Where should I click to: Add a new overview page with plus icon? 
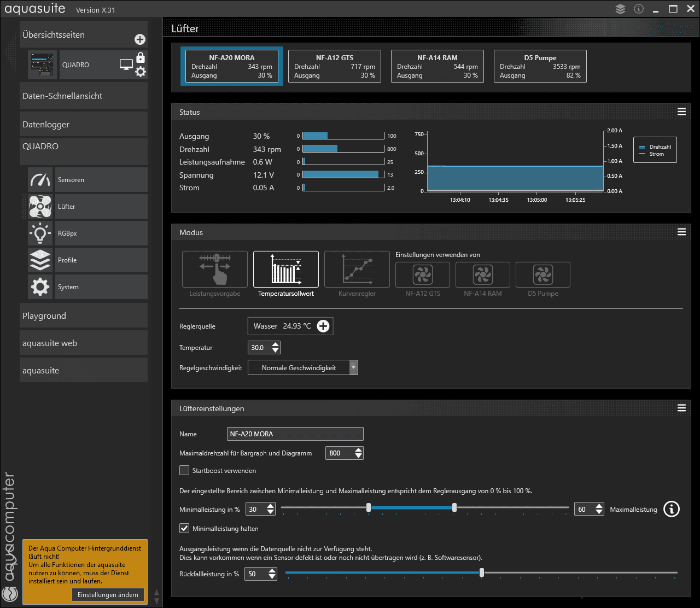click(x=140, y=39)
